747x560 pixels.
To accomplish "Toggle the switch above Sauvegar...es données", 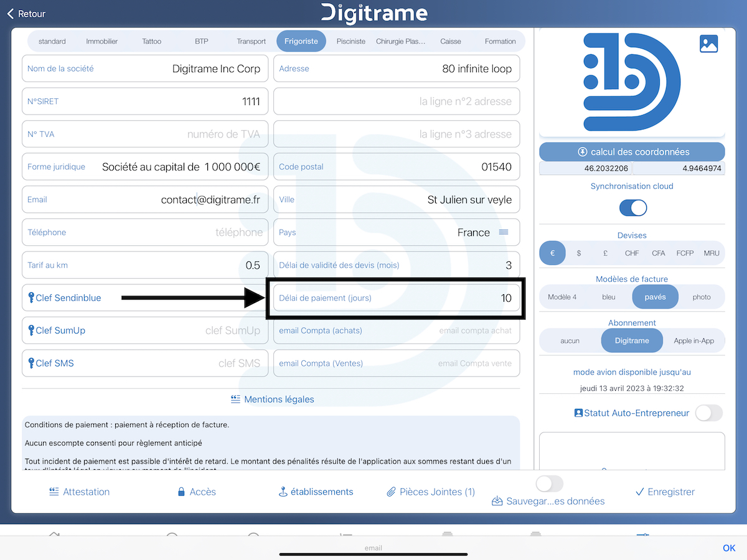I will pyautogui.click(x=549, y=483).
